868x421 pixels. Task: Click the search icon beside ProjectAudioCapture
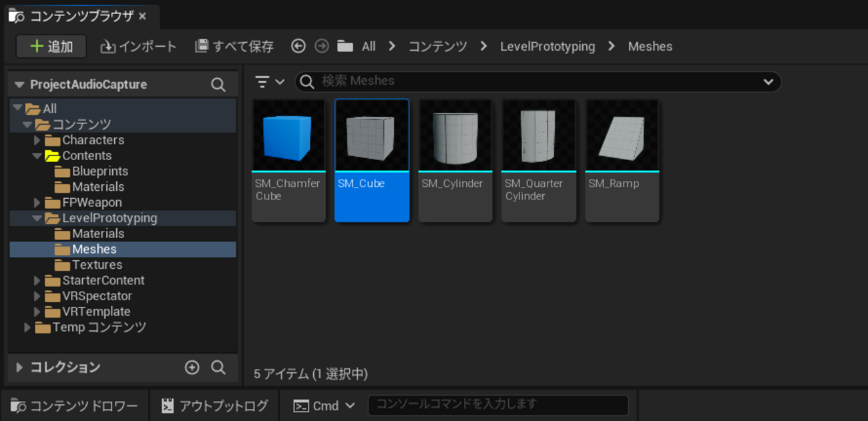click(218, 85)
